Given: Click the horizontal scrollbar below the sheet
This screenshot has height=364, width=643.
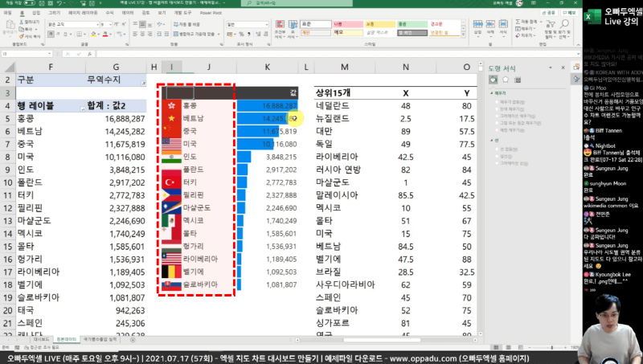Looking at the screenshot, I should click(386, 340).
